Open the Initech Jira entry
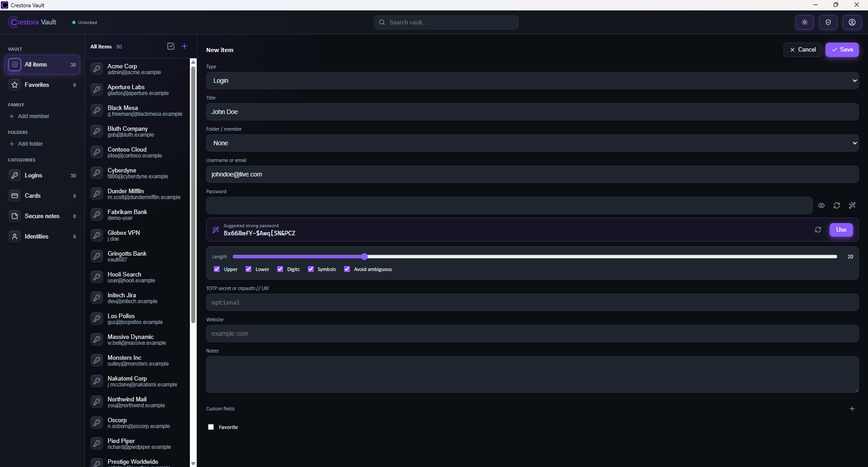868x467 pixels. (x=137, y=298)
